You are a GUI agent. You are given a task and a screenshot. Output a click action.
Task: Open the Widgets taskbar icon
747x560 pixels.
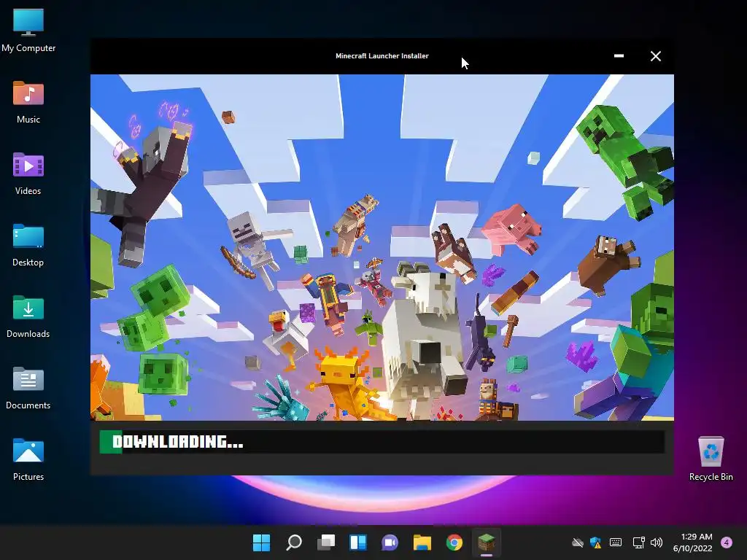point(358,542)
